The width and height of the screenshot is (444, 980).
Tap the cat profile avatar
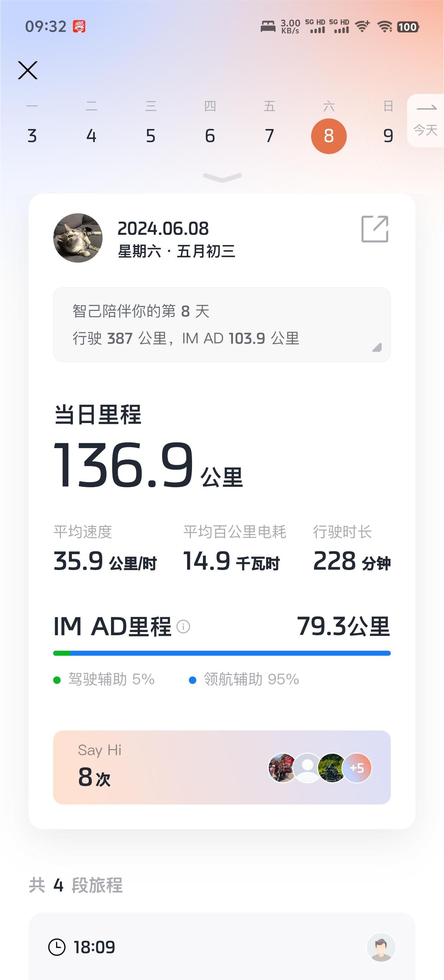(x=78, y=238)
